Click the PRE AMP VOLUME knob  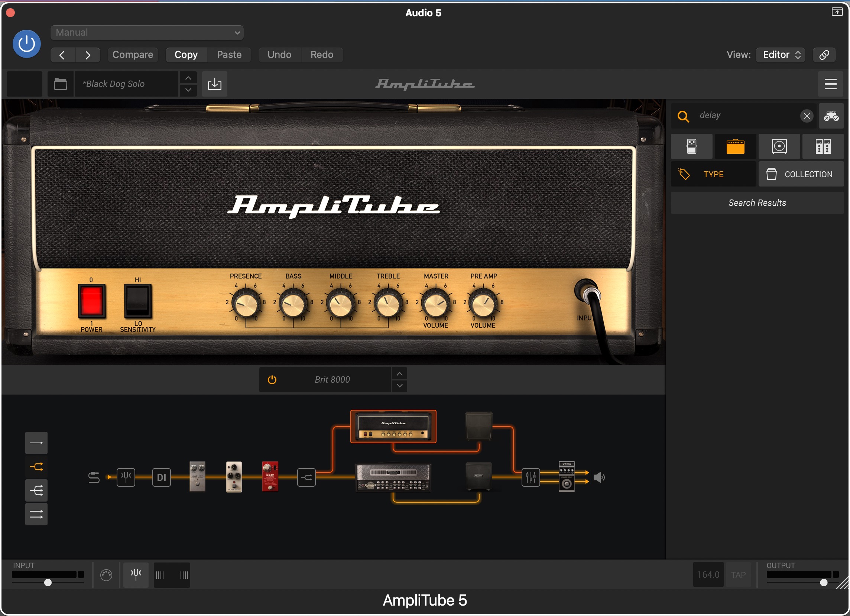[483, 304]
